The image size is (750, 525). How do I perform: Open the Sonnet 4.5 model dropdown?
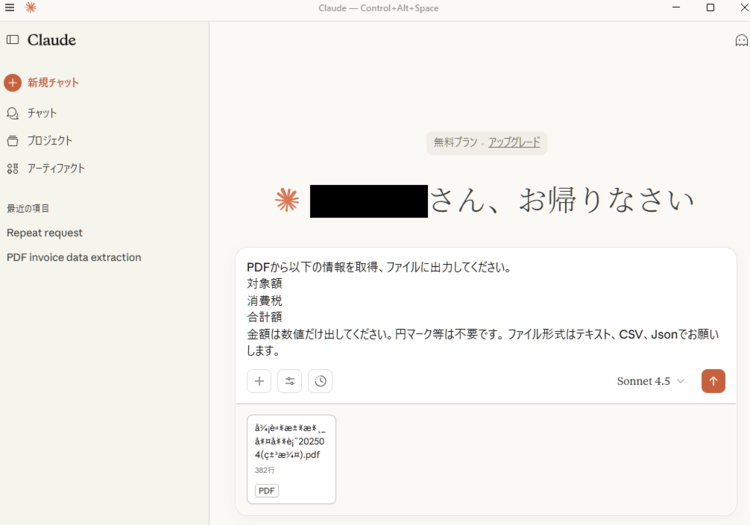pos(650,381)
